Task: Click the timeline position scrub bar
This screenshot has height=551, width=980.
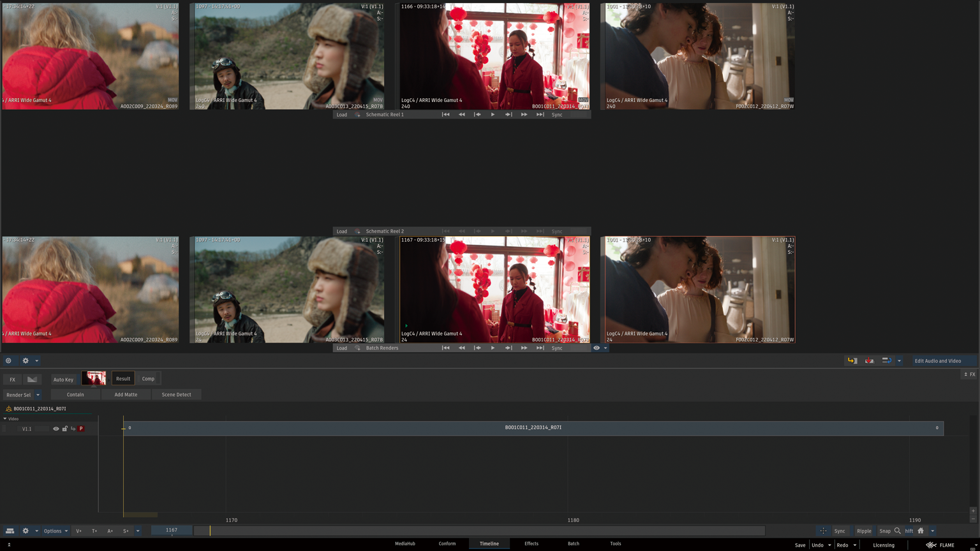Action: 479,531
